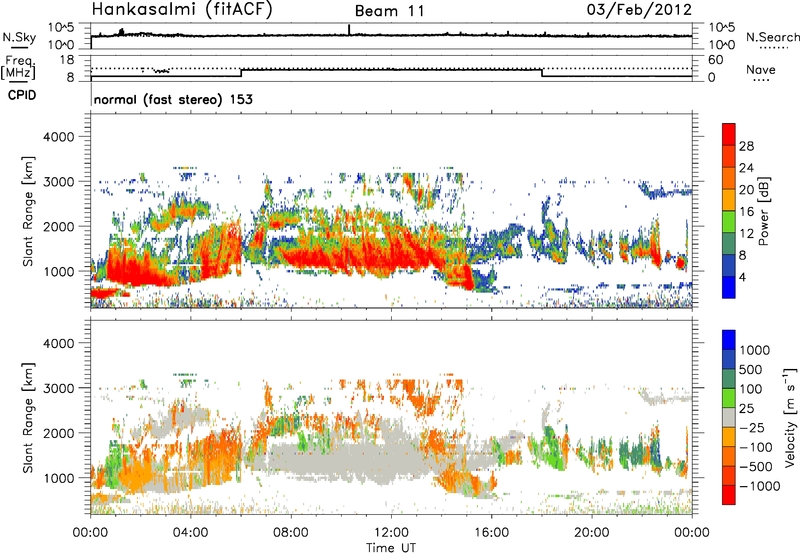Click the Time UT axis title
This screenshot has height=554, width=800.
point(391,548)
